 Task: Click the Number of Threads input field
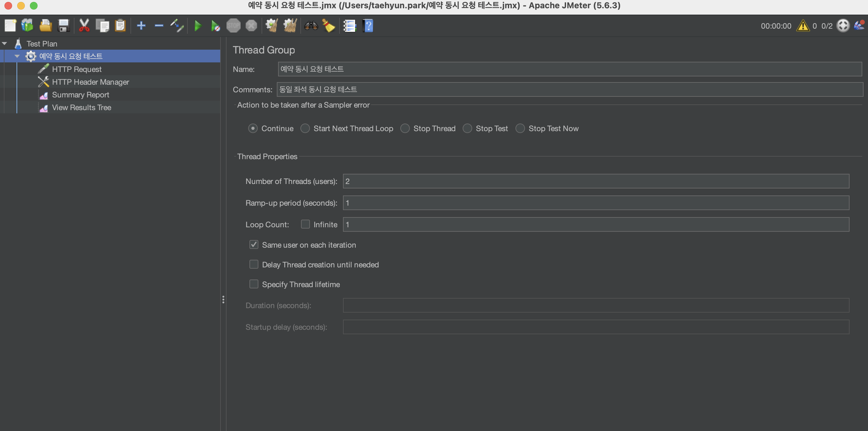pyautogui.click(x=595, y=181)
